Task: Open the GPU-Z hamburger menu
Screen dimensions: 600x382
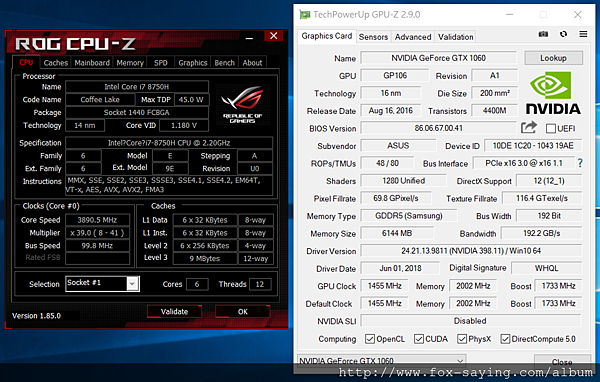Action: (583, 34)
